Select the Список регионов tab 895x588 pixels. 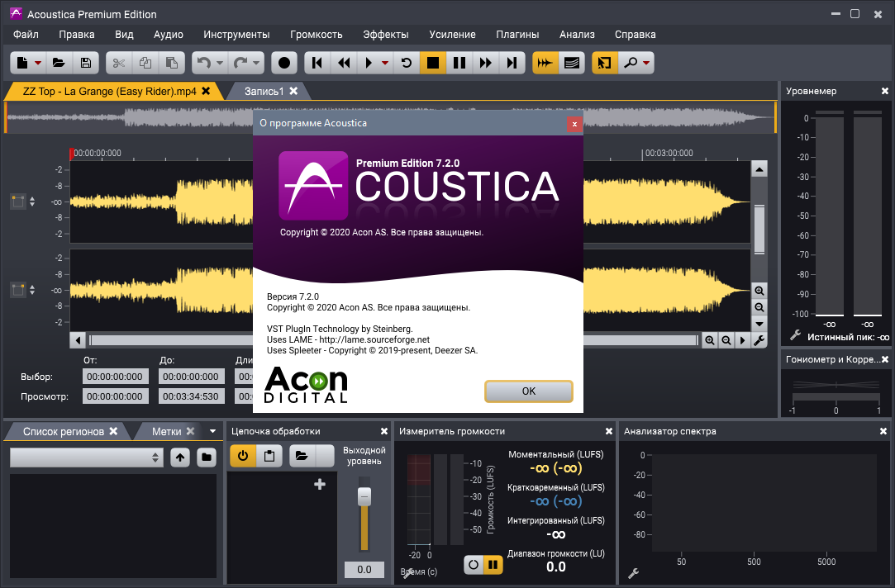[64, 432]
